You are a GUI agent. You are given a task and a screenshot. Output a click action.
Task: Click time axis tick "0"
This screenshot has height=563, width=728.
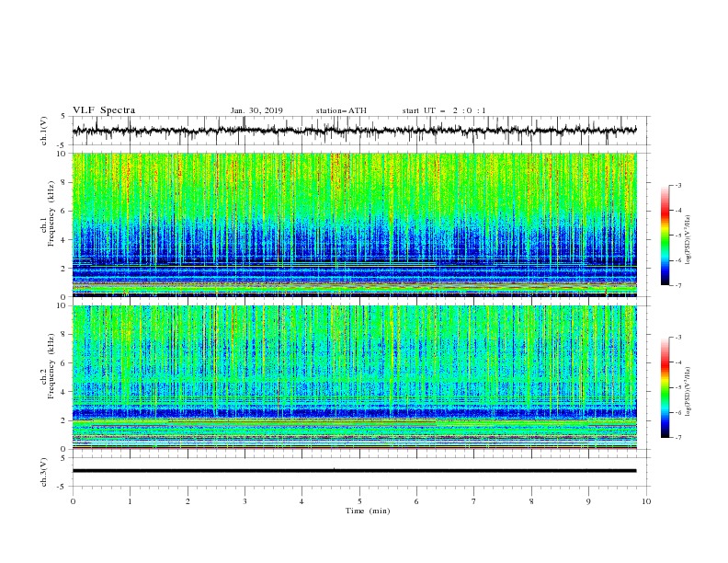(73, 501)
